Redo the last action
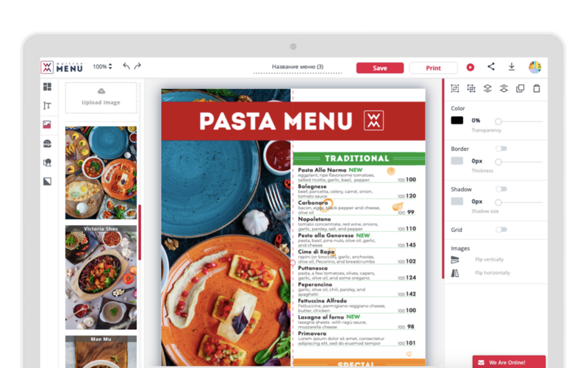This screenshot has width=588, height=368. pyautogui.click(x=137, y=66)
